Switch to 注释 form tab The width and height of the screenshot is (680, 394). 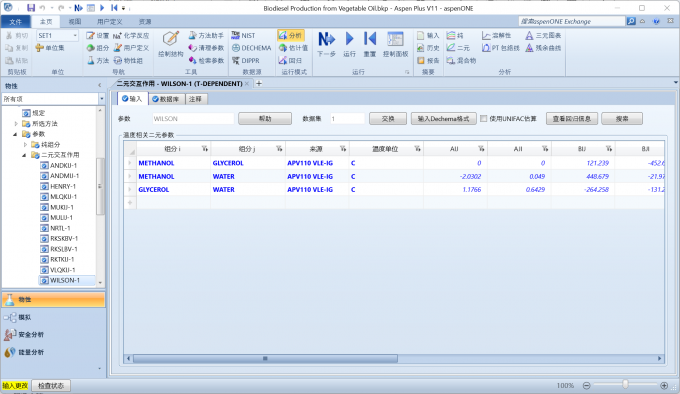[196, 99]
